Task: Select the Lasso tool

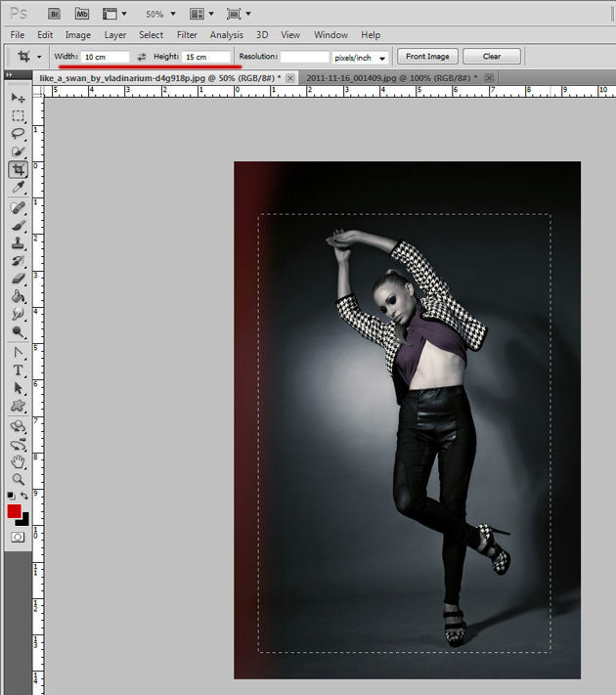Action: click(x=18, y=133)
